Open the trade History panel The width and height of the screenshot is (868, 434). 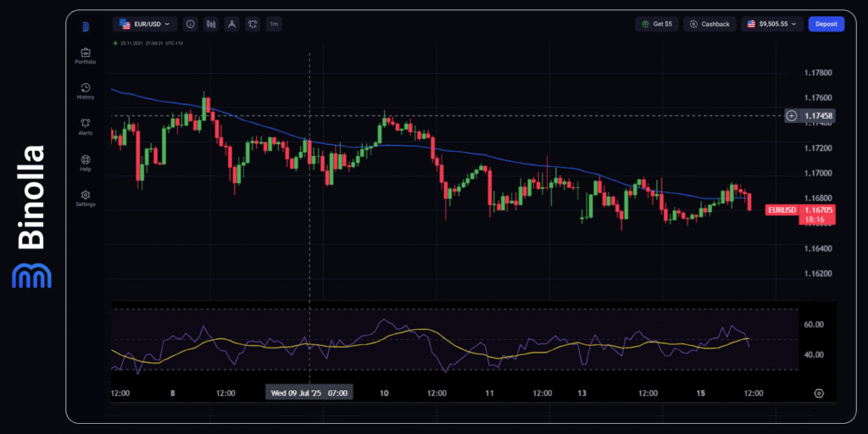point(85,91)
